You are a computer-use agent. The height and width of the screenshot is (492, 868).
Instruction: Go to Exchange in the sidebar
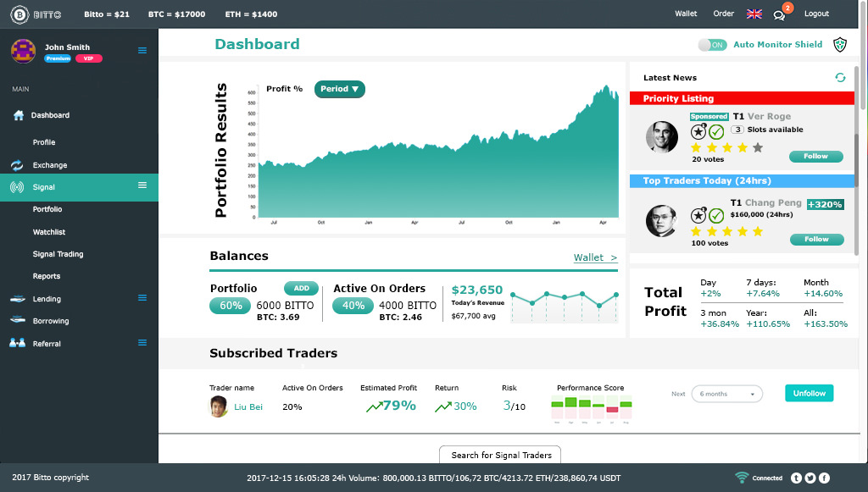tap(50, 165)
